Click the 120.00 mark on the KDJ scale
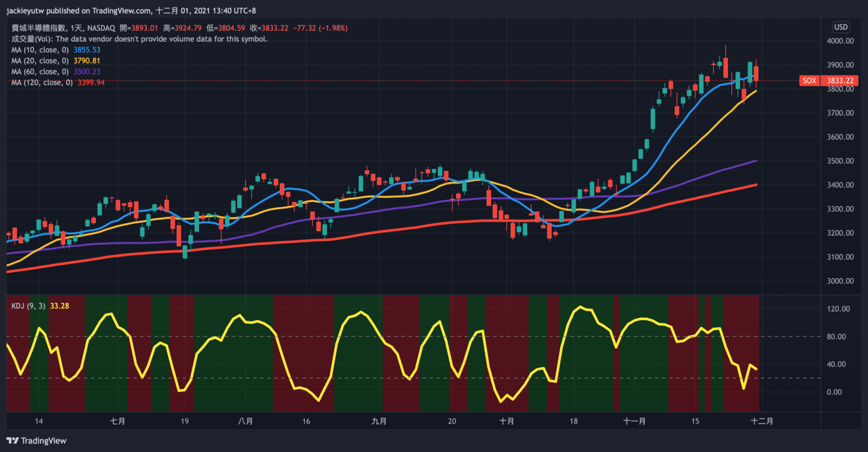The height and width of the screenshot is (452, 868). pos(838,309)
